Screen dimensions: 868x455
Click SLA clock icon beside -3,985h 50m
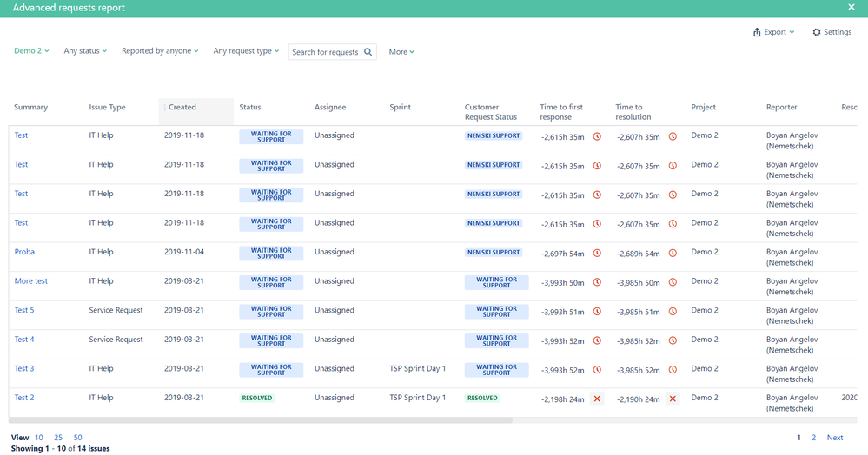tap(673, 282)
